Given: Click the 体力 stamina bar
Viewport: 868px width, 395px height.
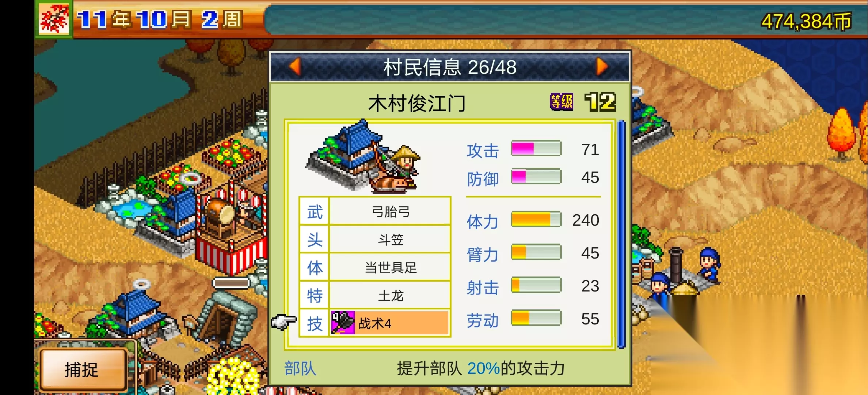Looking at the screenshot, I should pos(536,219).
